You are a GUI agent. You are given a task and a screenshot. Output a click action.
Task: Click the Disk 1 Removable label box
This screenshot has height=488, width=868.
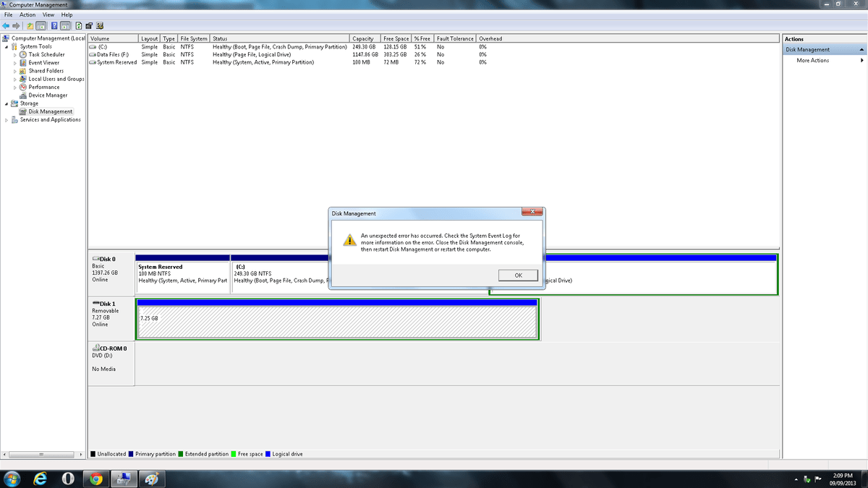click(x=111, y=318)
